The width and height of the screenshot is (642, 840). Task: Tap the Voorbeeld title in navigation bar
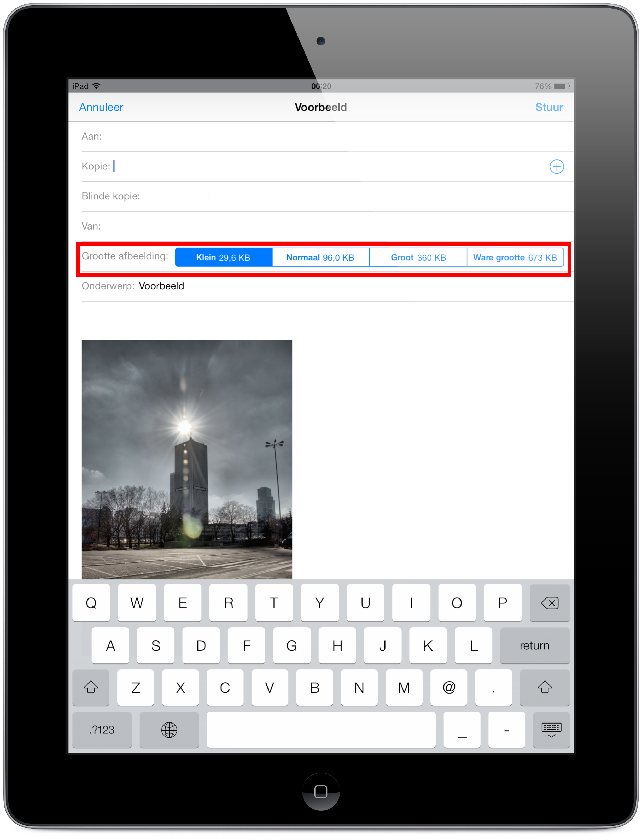click(x=321, y=107)
